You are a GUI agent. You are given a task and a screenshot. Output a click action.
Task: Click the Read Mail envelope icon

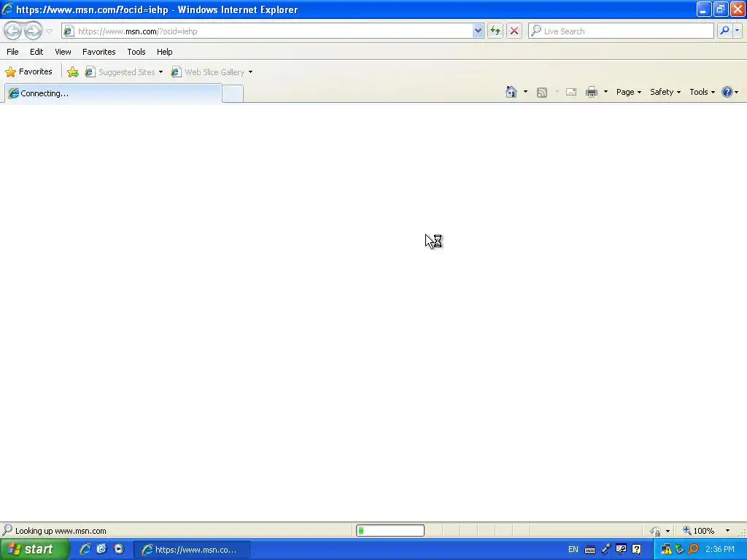571,93
